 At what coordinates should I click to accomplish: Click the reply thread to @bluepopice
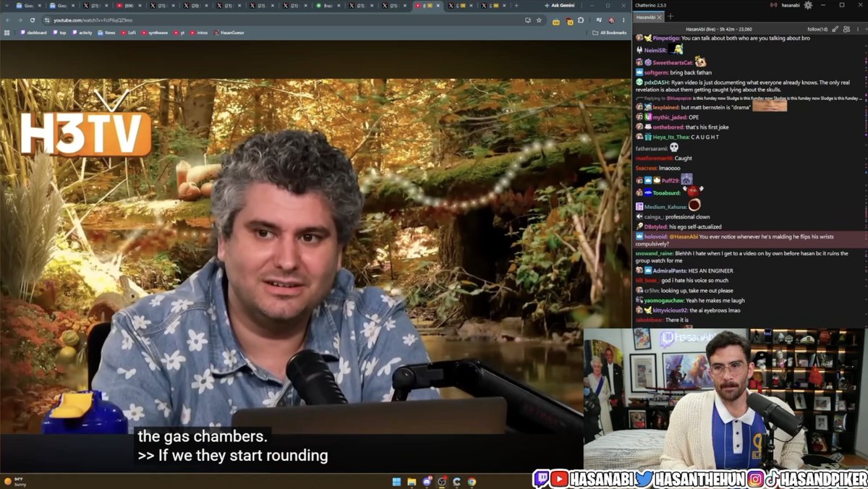tap(748, 98)
